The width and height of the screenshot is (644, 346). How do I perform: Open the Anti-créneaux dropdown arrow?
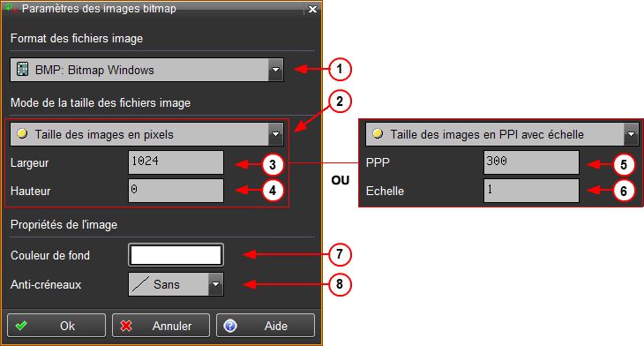pyautogui.click(x=215, y=284)
